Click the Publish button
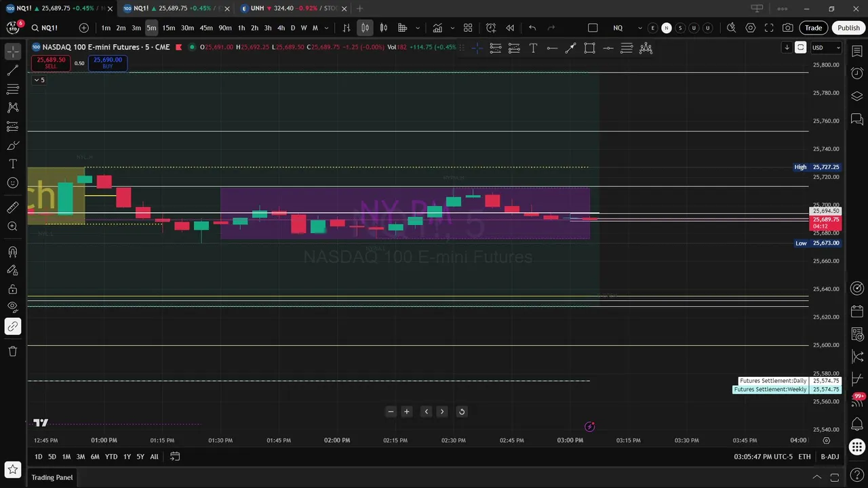Screen dimensions: 868x488 tap(848, 28)
